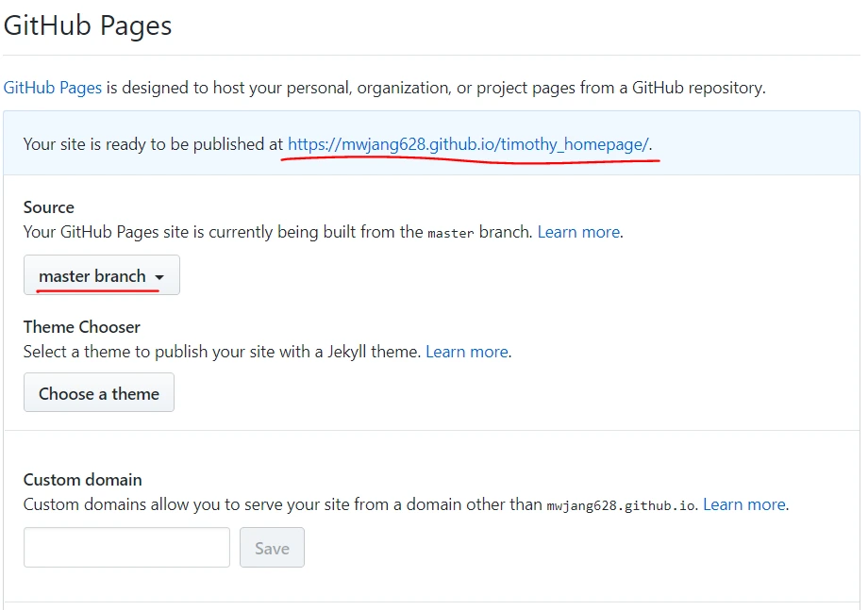Open the master branch source dropdown
The image size is (868, 610).
coord(101,276)
